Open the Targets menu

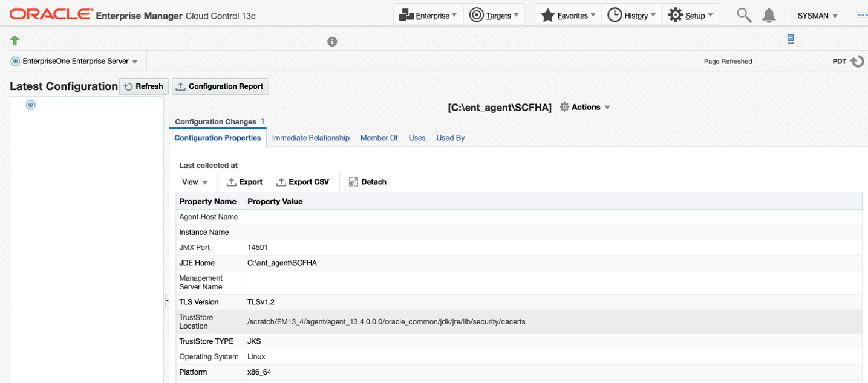coord(494,16)
